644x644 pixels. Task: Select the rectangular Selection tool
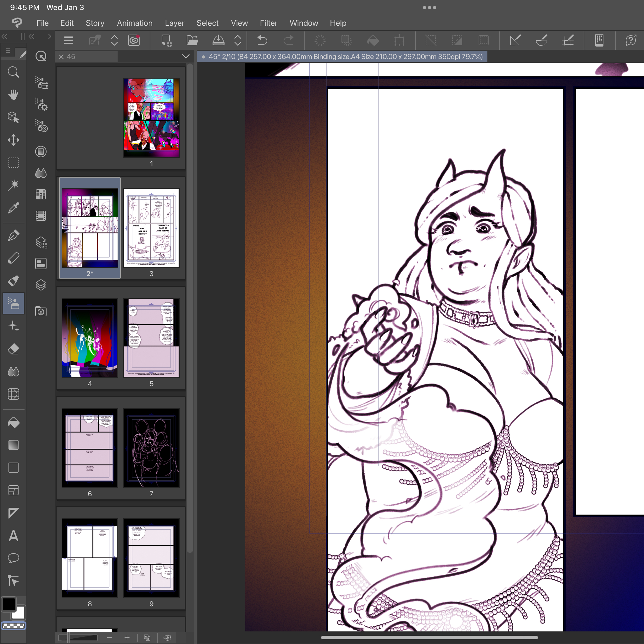tap(13, 163)
